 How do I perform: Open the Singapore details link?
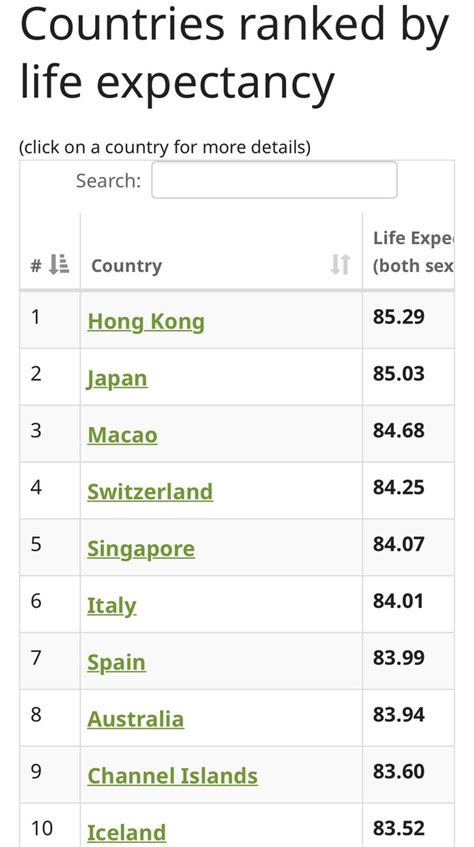[141, 549]
